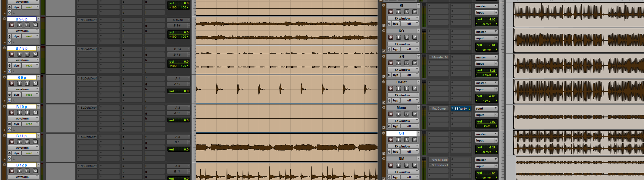This screenshot has width=644, height=180.
Task: Click B 9 p transient waveform clip
Action: [x=287, y=89]
